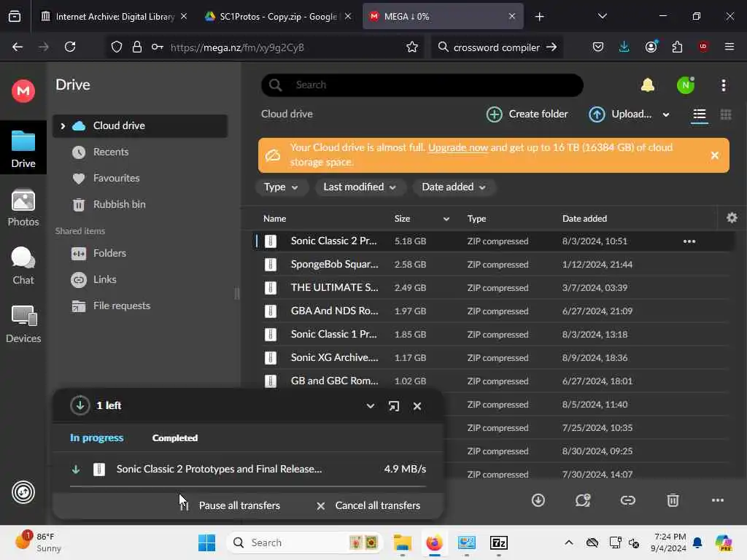747x560 pixels.
Task: Open the Devices section
Action: point(23,324)
